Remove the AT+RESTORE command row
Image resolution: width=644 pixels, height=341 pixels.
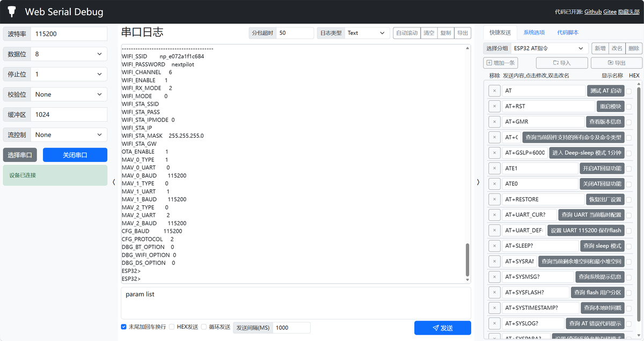tap(494, 199)
